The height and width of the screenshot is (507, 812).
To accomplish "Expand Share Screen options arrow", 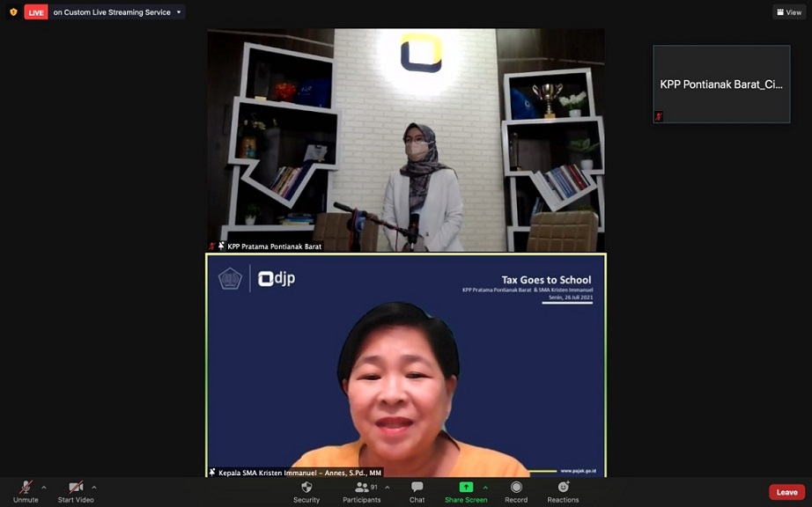I will pos(485,487).
